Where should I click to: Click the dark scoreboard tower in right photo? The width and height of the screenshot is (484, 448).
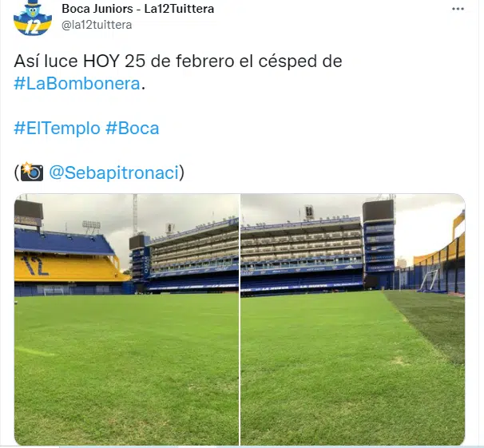[x=379, y=240]
